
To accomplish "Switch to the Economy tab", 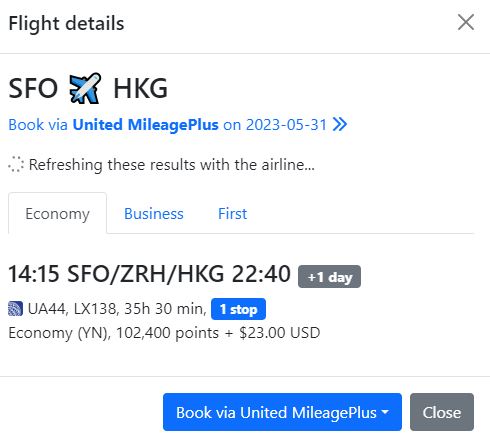I will click(x=57, y=213).
